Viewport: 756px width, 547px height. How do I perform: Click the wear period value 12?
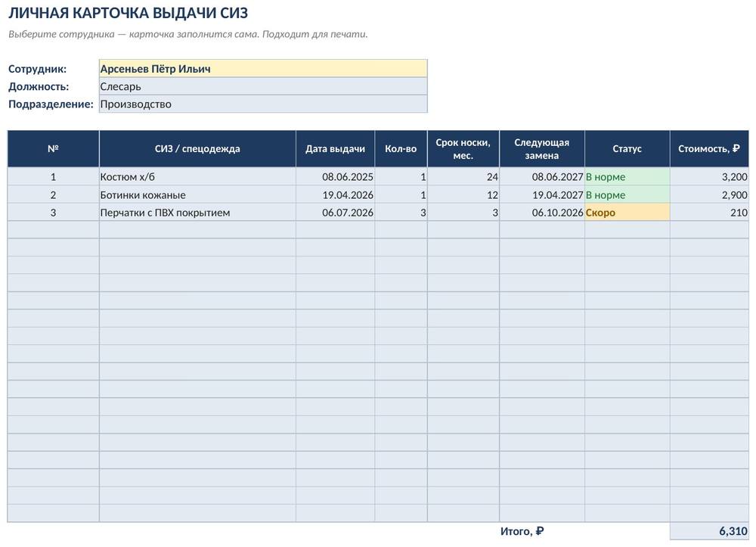[463, 194]
